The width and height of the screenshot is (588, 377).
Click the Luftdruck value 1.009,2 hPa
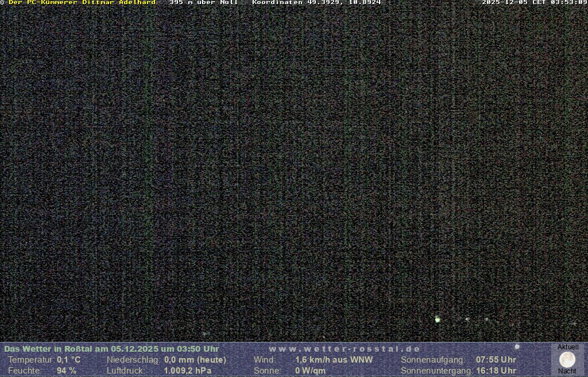pyautogui.click(x=188, y=371)
